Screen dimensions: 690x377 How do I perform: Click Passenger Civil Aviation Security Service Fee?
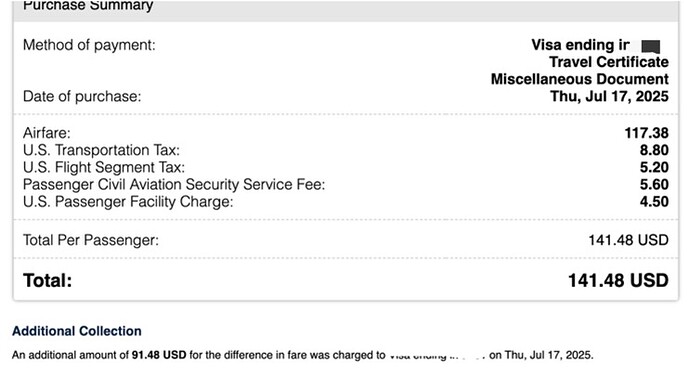point(174,184)
